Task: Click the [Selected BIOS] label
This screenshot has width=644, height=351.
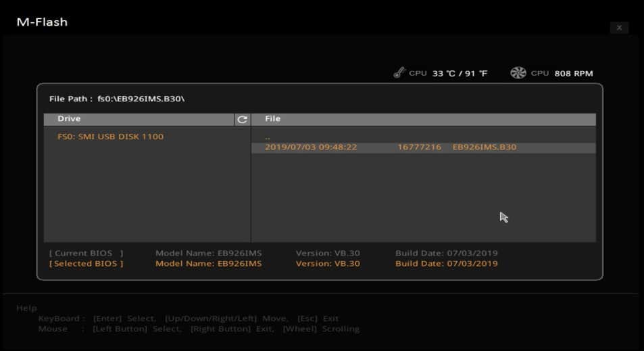Action: click(x=86, y=264)
